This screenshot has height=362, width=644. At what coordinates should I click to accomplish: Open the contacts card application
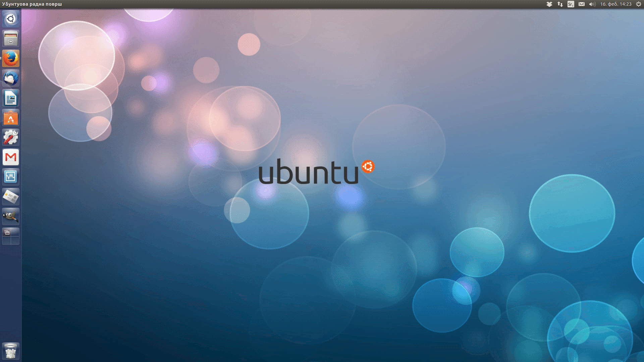11,197
